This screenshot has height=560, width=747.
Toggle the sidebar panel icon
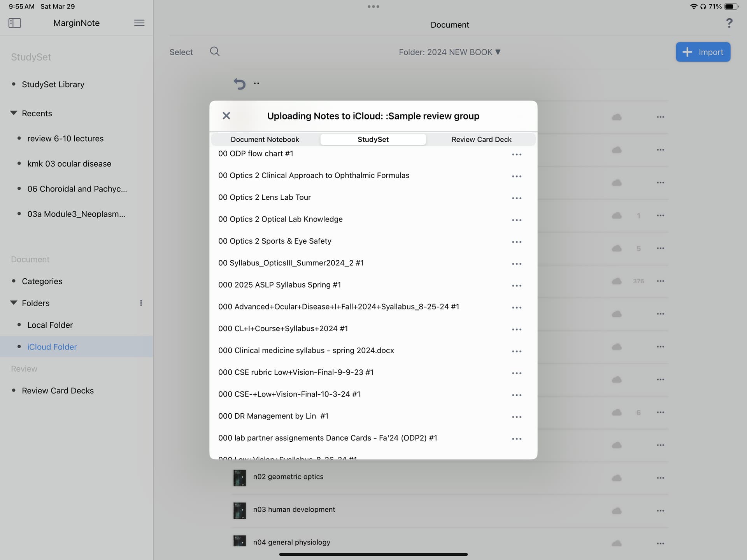pos(15,23)
